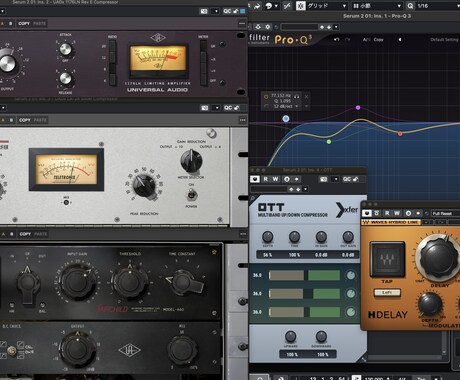Select ratio 20 button on the 1176LN
The image size is (460, 380).
coord(112,47)
